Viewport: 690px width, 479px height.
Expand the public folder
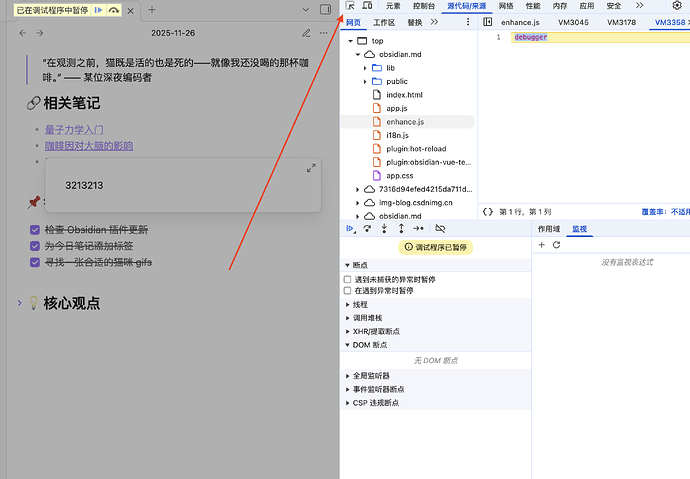click(365, 81)
